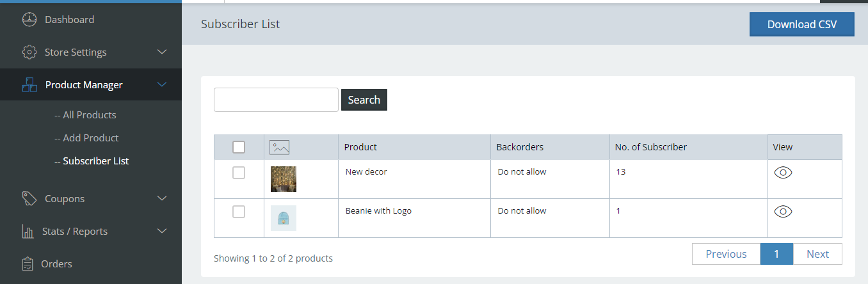
Task: Click the Orders clipboard icon
Action: tap(28, 264)
